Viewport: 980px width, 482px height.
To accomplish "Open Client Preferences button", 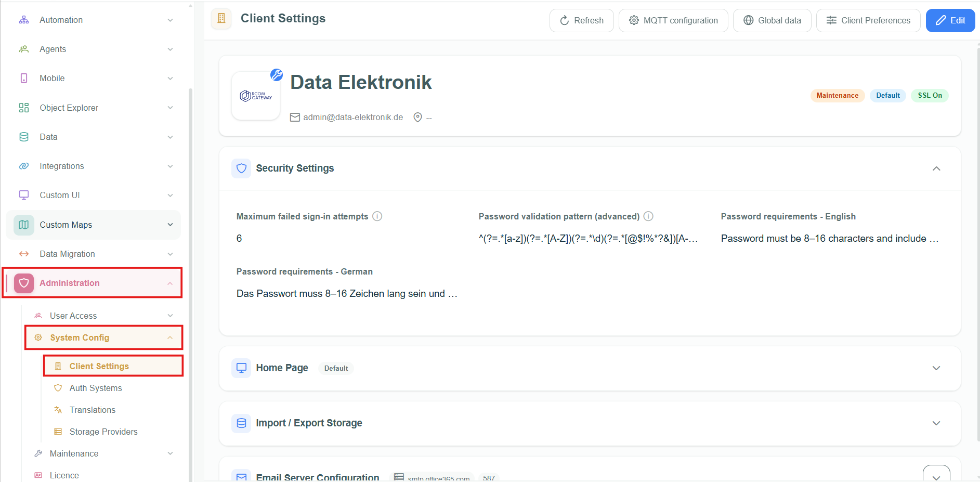I will point(868,20).
